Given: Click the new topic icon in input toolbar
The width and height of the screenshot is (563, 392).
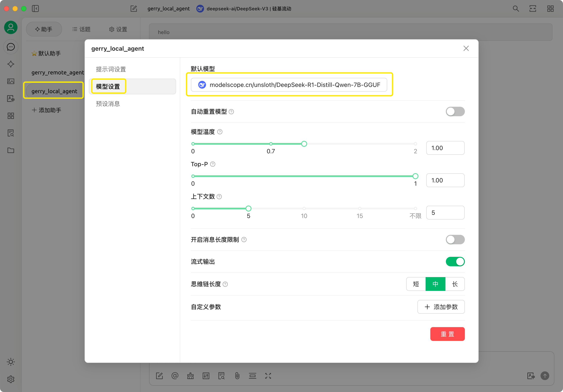Looking at the screenshot, I should (159, 376).
